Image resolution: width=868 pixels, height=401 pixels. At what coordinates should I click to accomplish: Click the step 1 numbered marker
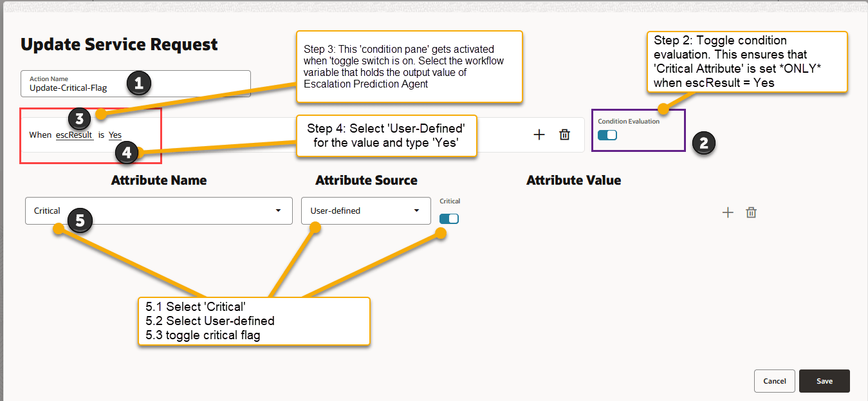point(140,83)
